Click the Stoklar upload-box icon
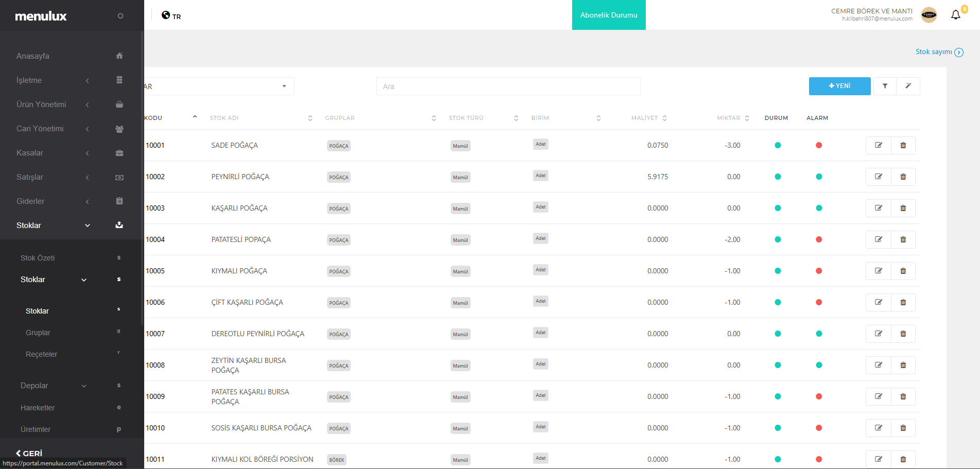This screenshot has height=469, width=980. [119, 225]
